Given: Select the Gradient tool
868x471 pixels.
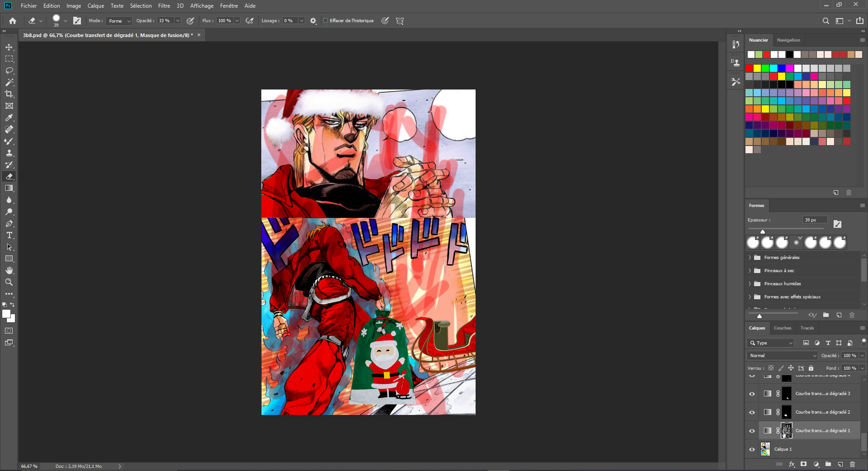Looking at the screenshot, I should click(9, 188).
